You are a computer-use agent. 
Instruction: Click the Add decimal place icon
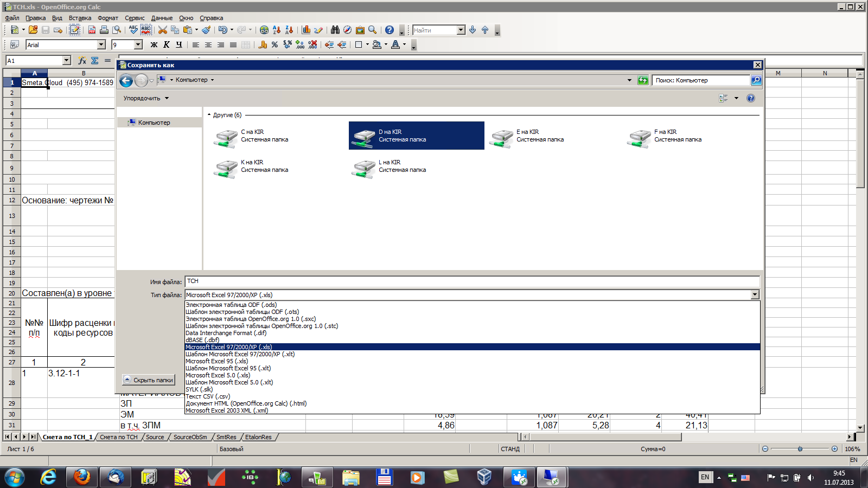pyautogui.click(x=300, y=44)
